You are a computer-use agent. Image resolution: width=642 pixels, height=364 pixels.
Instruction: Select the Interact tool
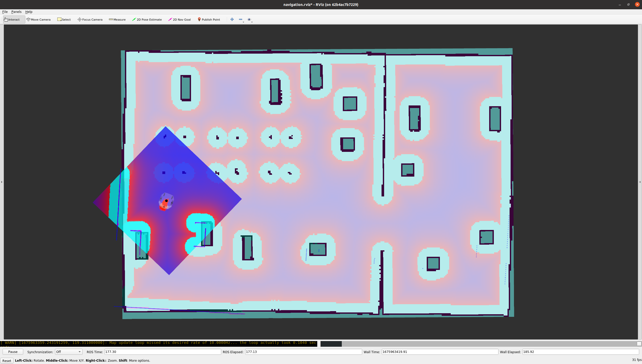[12, 20]
